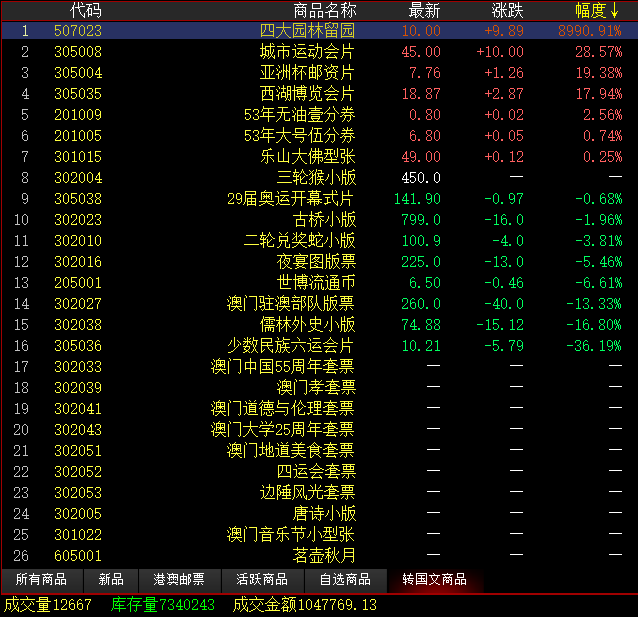Select row 茗壶秋月
Screen dimensions: 638x617
pos(319,556)
